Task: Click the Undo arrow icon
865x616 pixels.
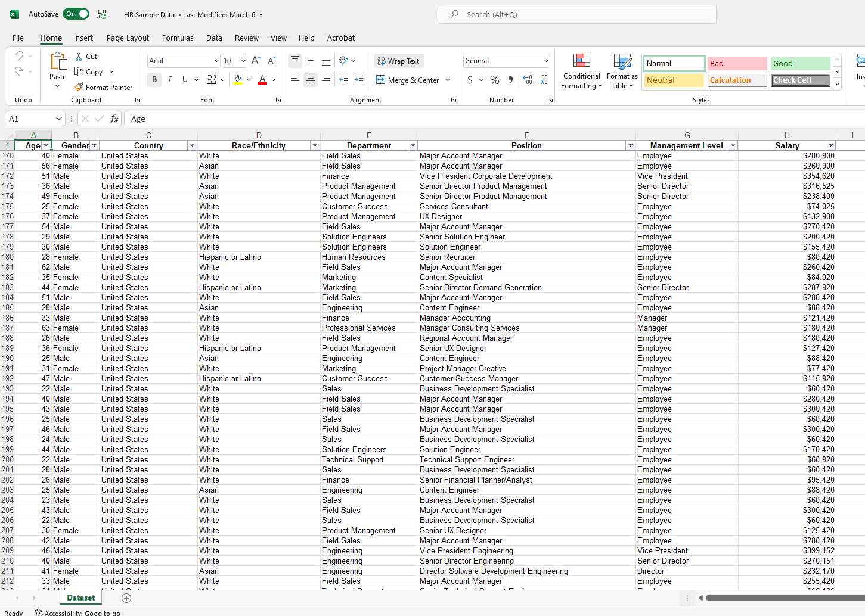Action: point(19,56)
